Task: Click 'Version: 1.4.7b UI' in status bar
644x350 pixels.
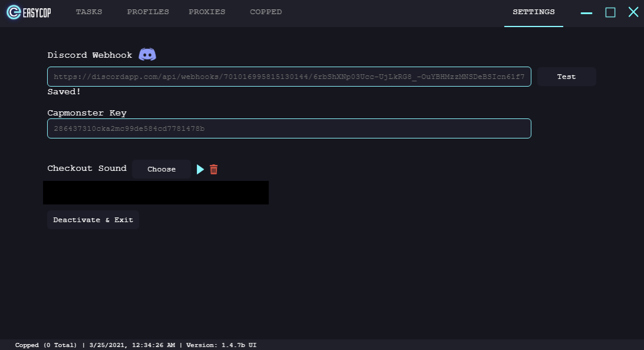Action: (x=221, y=345)
